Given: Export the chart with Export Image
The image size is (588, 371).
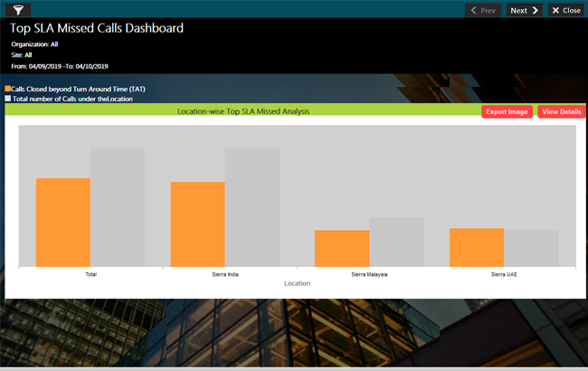Looking at the screenshot, I should point(507,111).
